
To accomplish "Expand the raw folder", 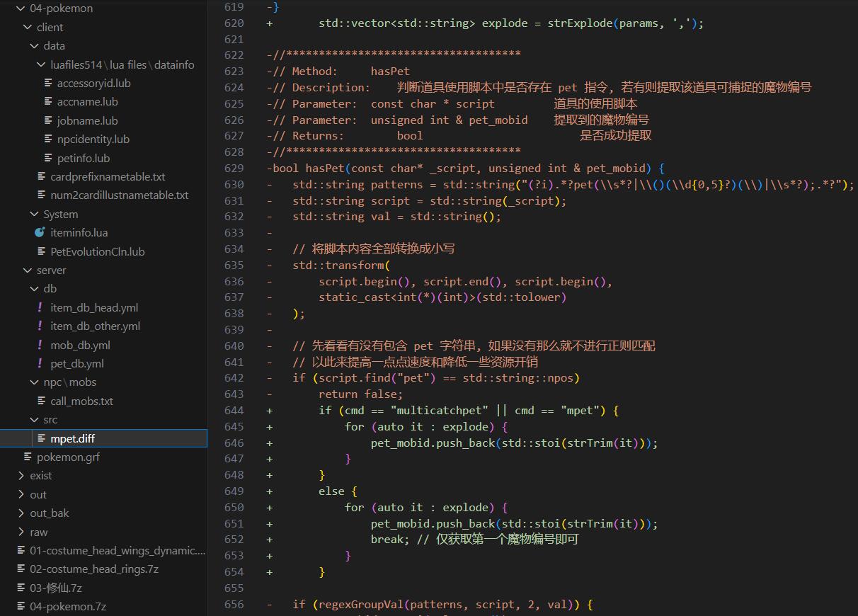I will pos(21,532).
